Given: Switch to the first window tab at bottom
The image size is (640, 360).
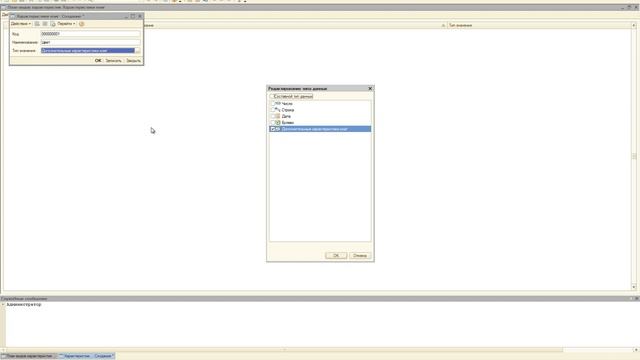Looking at the screenshot, I should [x=29, y=356].
